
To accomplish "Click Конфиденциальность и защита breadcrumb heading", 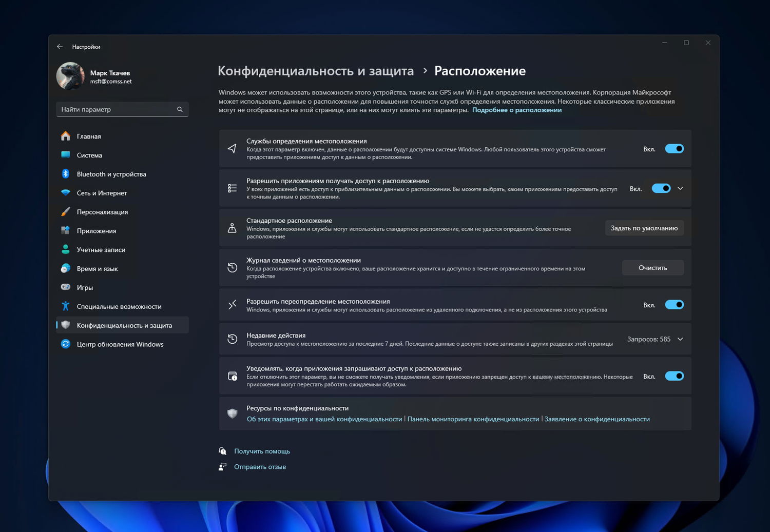I will coord(316,71).
